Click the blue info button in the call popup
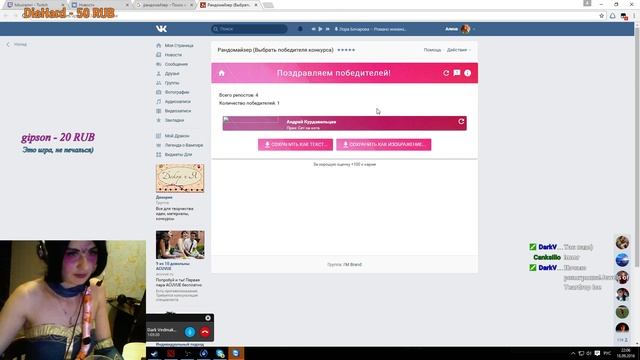The image size is (640, 360). (x=190, y=332)
